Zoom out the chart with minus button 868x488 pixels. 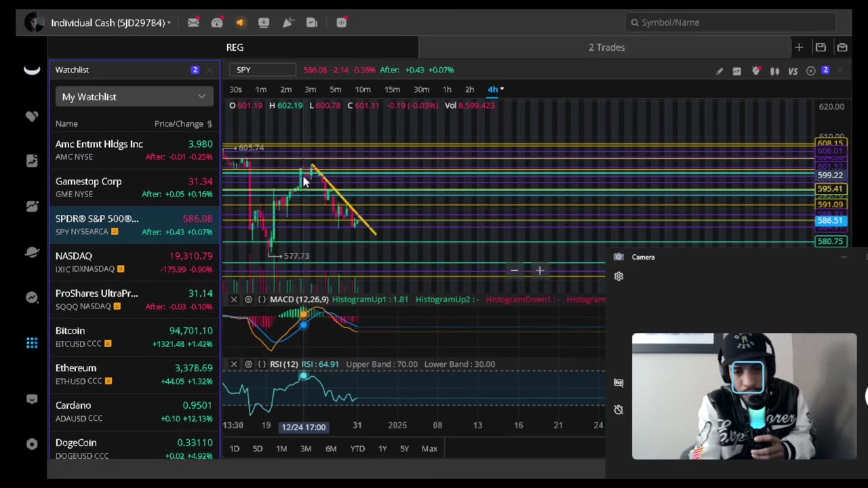pyautogui.click(x=514, y=270)
